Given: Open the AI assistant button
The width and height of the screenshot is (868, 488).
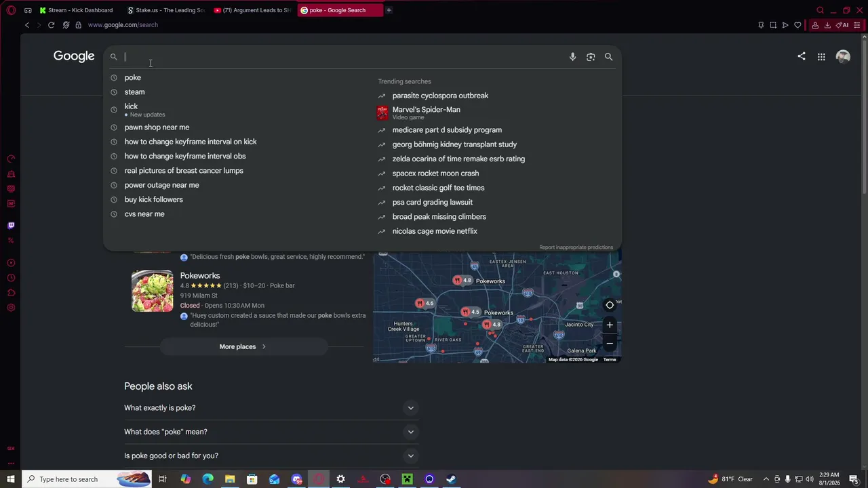Looking at the screenshot, I should click(x=843, y=25).
